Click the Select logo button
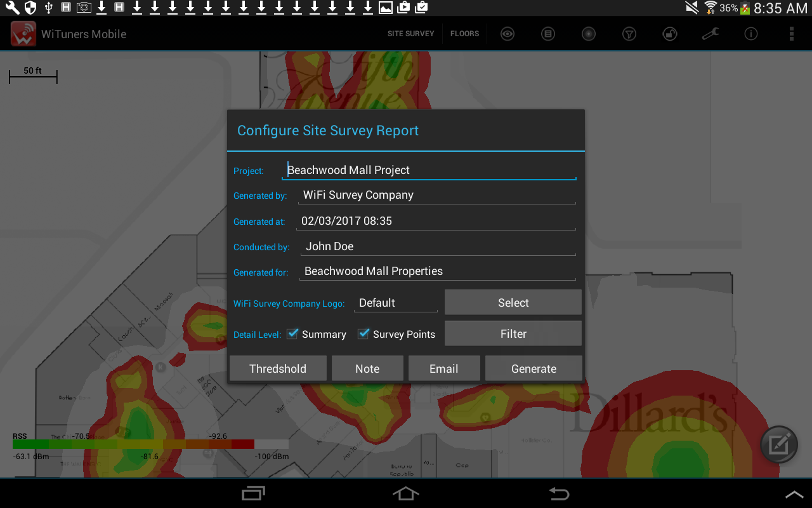Image resolution: width=812 pixels, height=508 pixels. (x=513, y=302)
